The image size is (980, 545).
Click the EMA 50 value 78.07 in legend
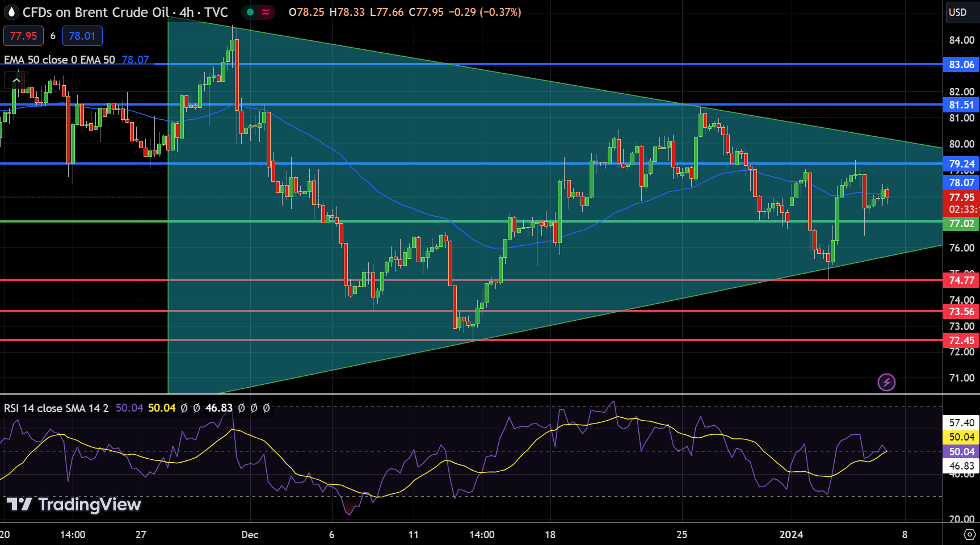(135, 60)
